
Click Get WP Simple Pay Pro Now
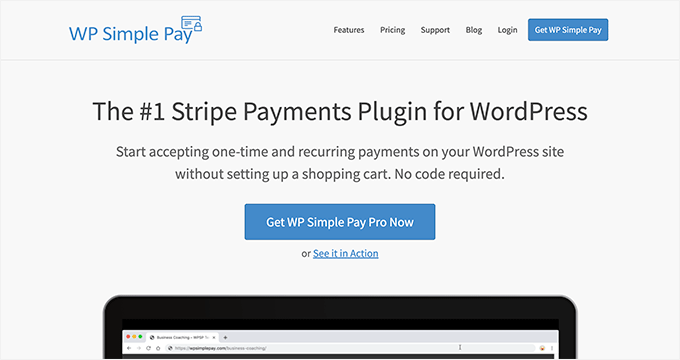pos(340,222)
